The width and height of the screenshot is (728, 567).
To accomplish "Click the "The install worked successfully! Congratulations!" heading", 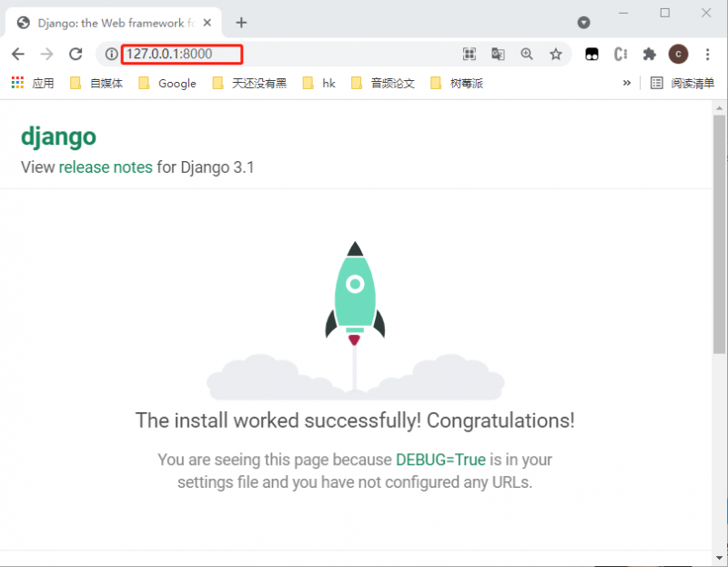I will point(355,420).
